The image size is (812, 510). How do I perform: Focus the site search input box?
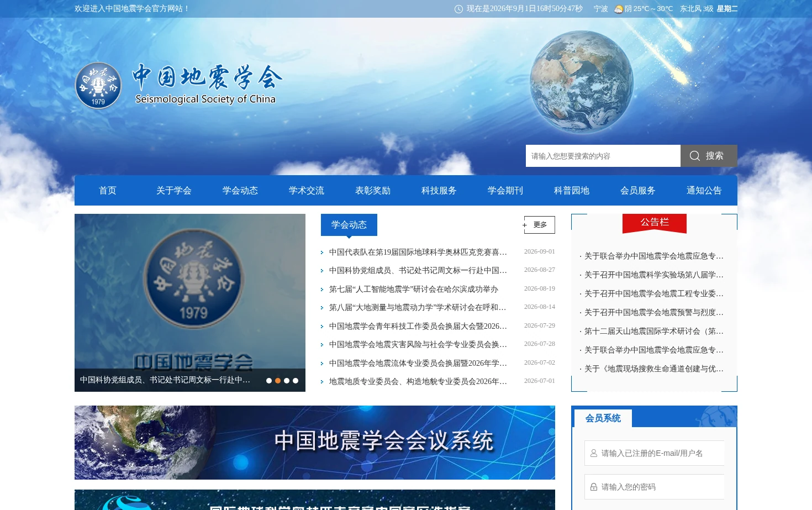[603, 156]
